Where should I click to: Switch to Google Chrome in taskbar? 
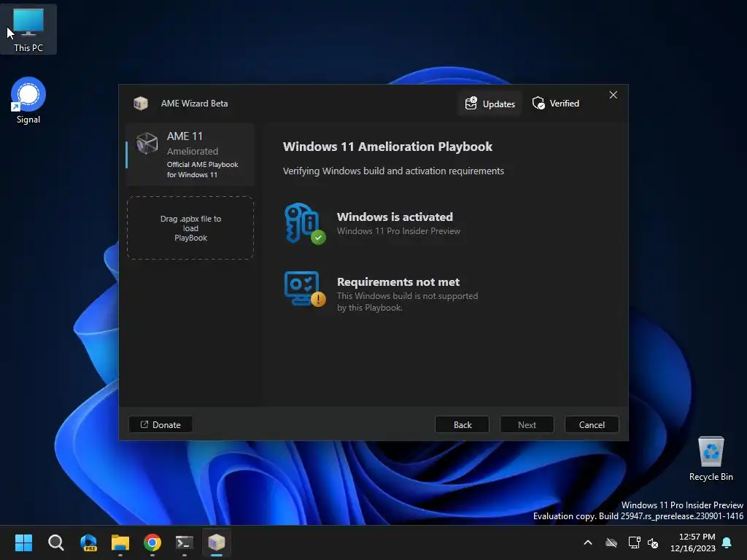click(x=152, y=542)
